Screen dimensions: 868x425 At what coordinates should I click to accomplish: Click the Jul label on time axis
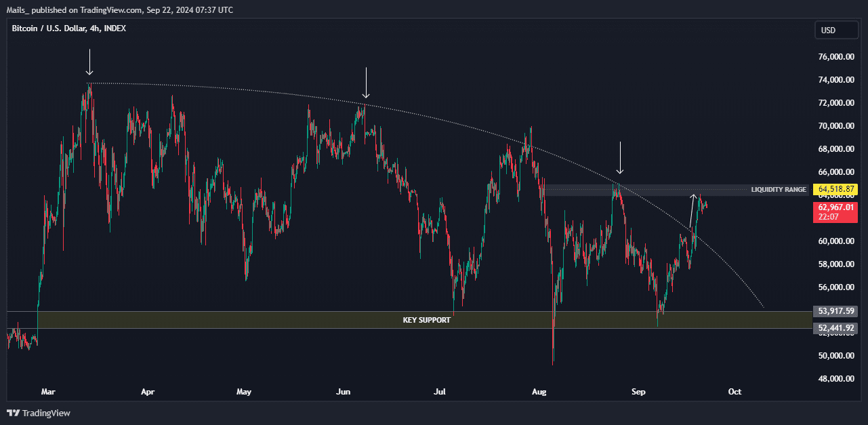tap(440, 392)
